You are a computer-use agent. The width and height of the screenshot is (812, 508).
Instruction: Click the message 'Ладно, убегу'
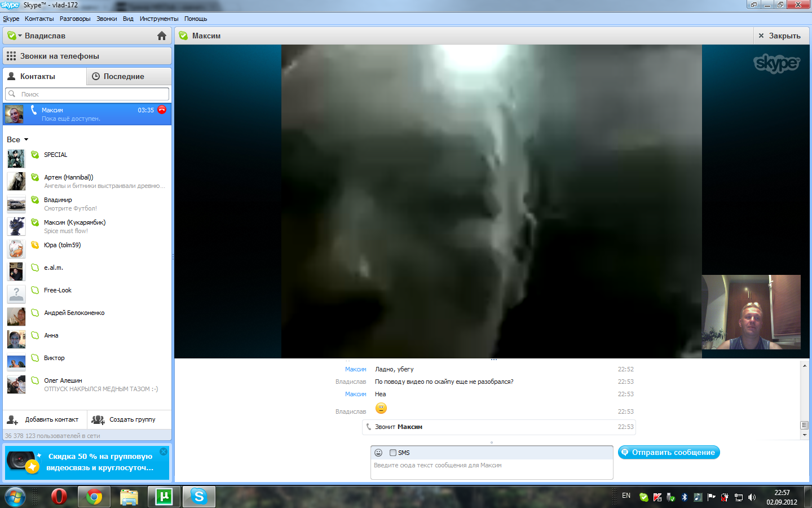coord(394,369)
